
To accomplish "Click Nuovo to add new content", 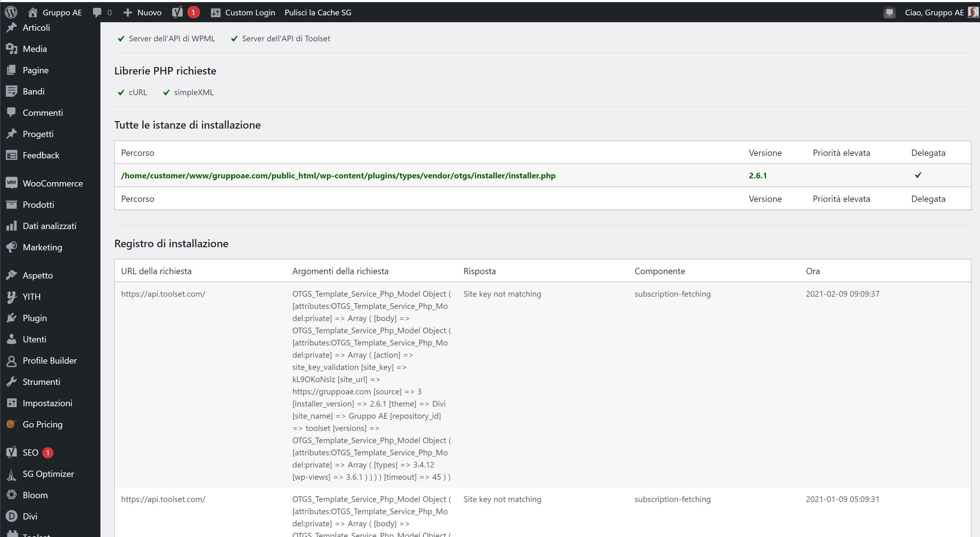I will 149,13.
